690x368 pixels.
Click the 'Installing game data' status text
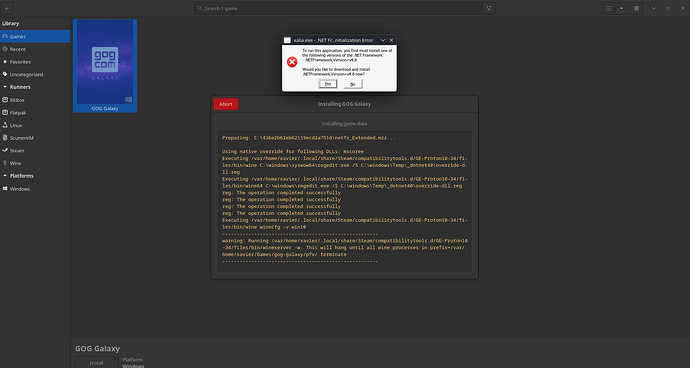tap(344, 124)
